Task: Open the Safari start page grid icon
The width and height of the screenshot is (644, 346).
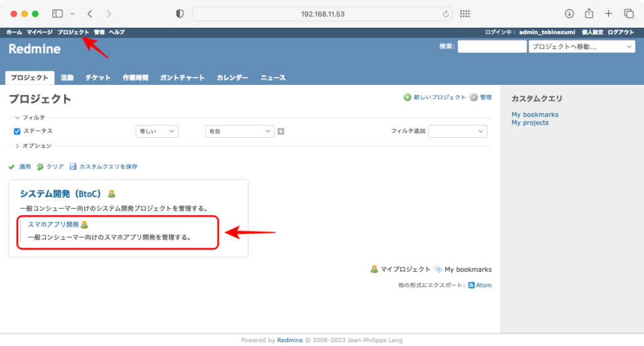Action: [465, 14]
